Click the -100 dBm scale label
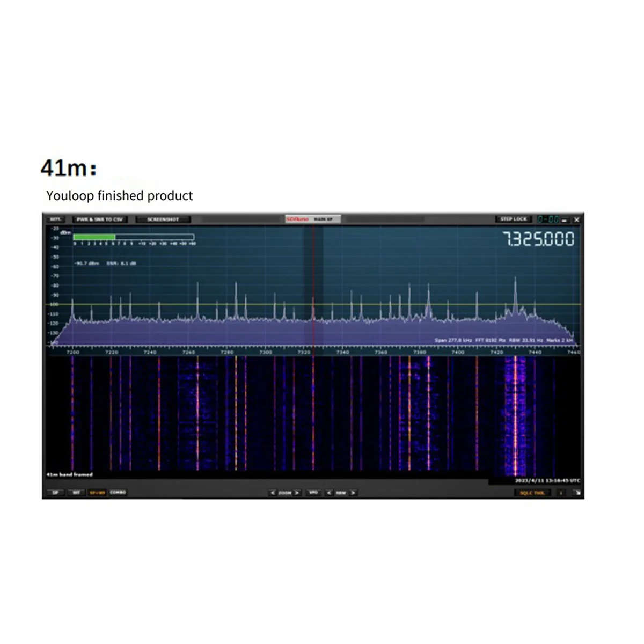The height and width of the screenshot is (644, 644). [54, 304]
